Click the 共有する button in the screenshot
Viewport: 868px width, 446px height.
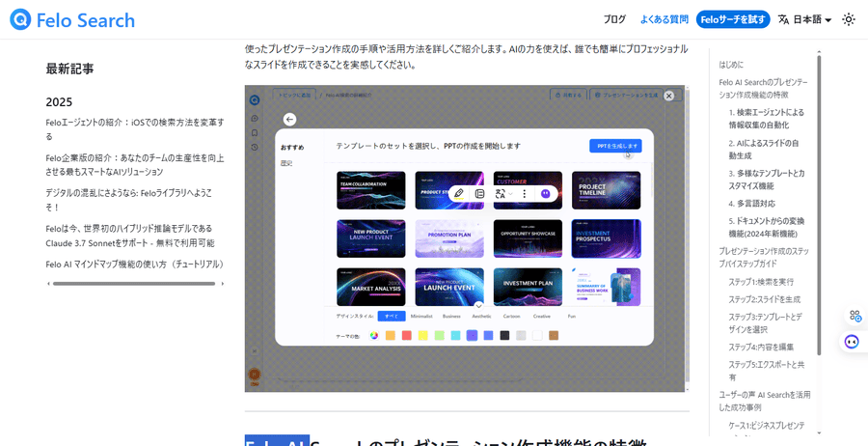[568, 95]
